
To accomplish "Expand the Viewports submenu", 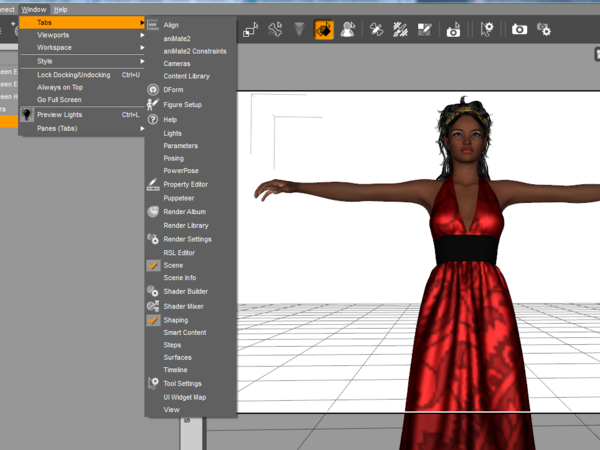I will pyautogui.click(x=82, y=35).
